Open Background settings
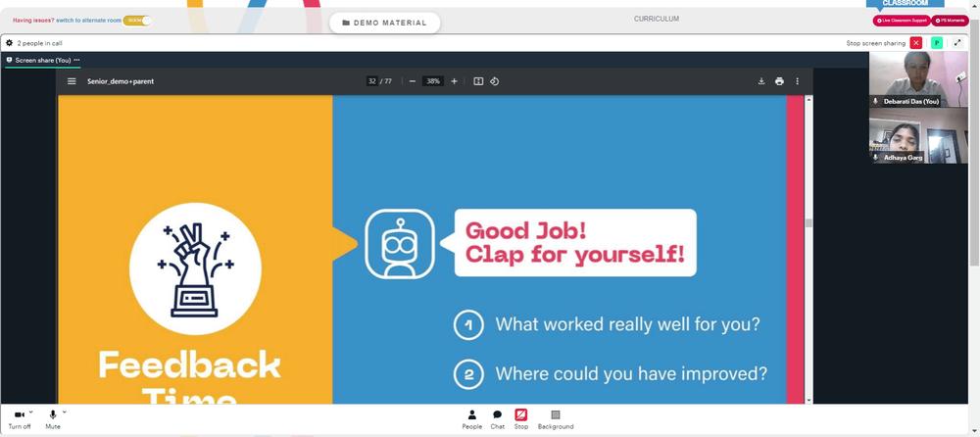980x437 pixels. [556, 418]
